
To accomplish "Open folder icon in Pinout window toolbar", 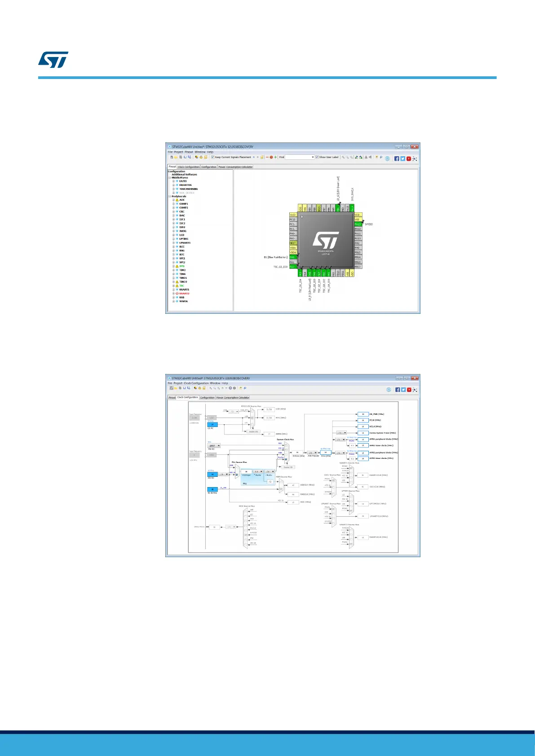I will (176, 158).
